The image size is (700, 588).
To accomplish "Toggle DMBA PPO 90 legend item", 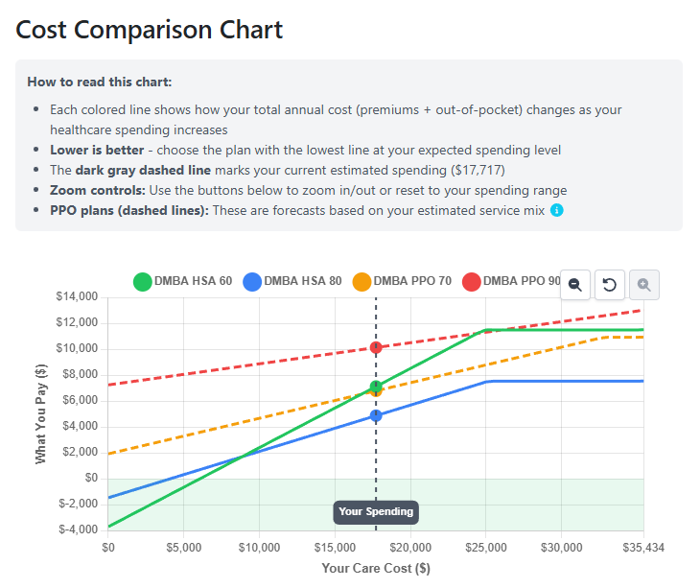I will 512,281.
